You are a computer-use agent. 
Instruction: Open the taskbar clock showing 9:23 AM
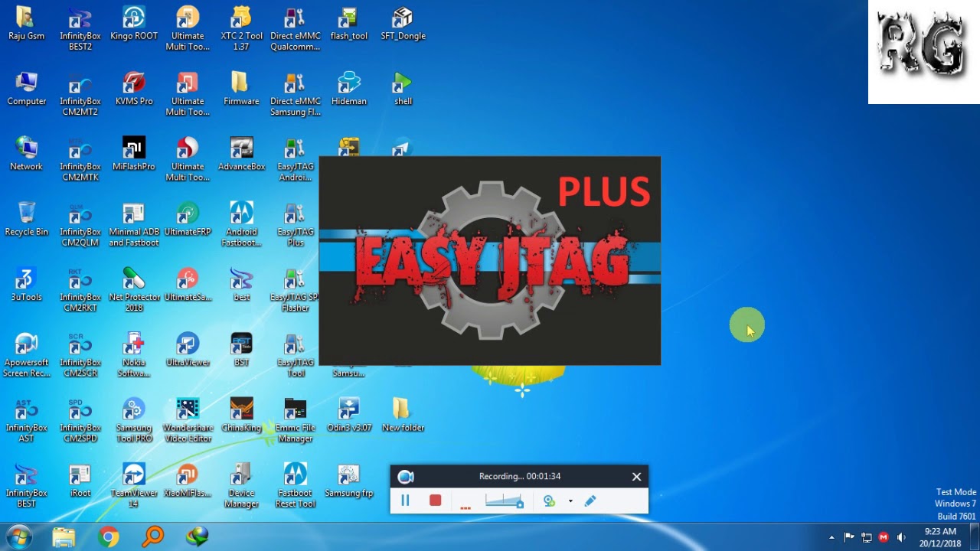point(940,537)
